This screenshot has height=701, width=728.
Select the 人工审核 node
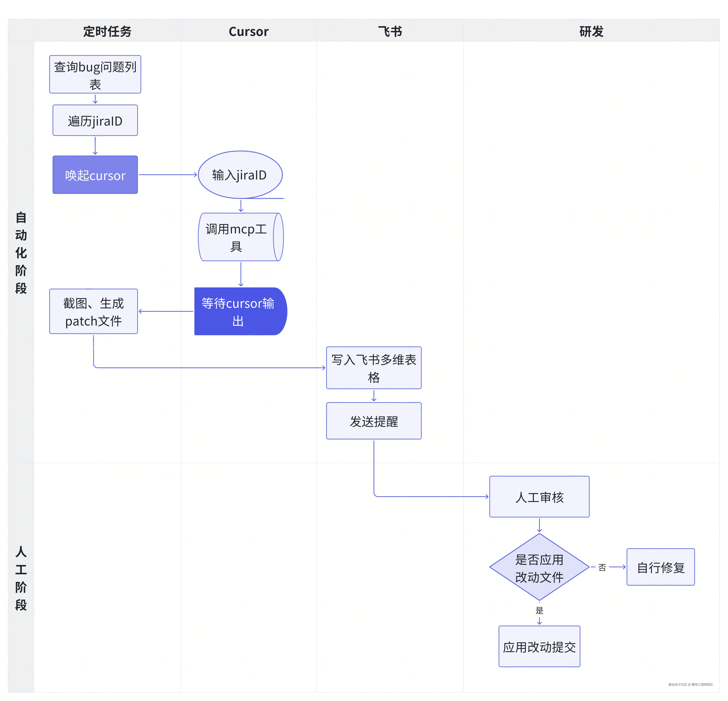pyautogui.click(x=539, y=497)
